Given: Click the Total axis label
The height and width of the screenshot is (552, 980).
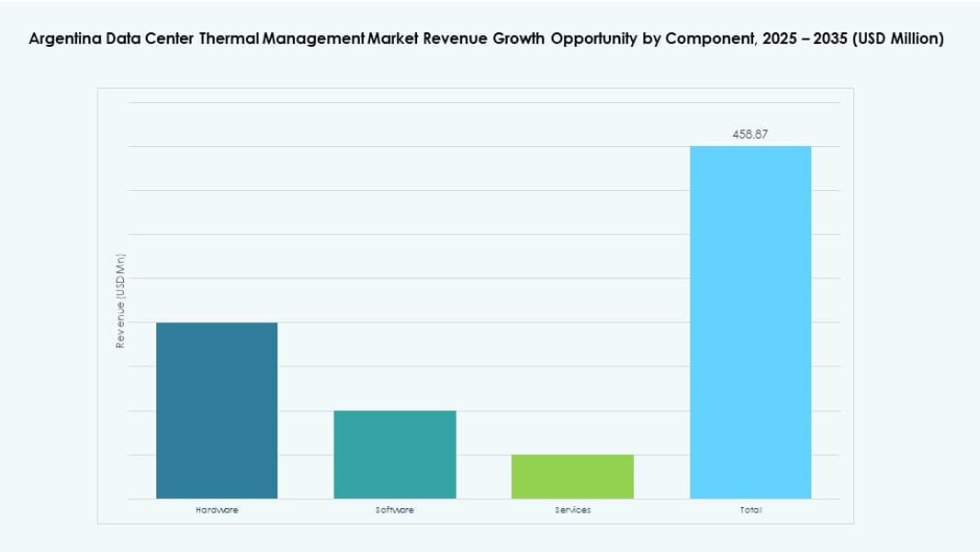Looking at the screenshot, I should coord(750,508).
